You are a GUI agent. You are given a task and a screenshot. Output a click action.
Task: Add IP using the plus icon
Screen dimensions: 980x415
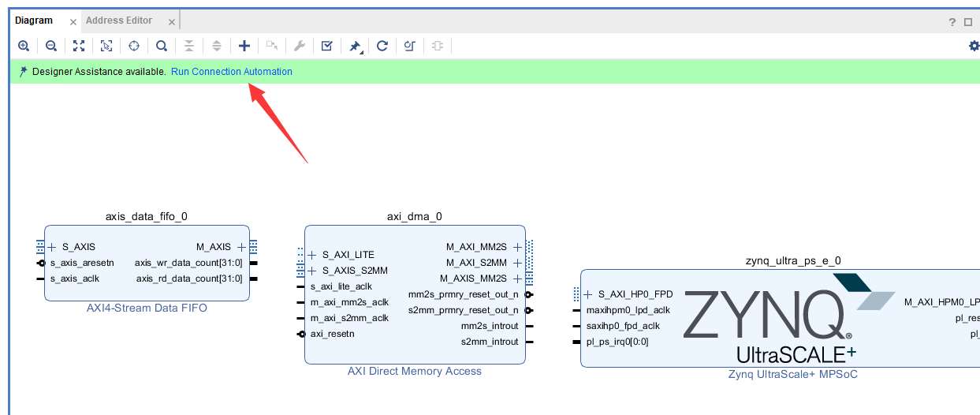(x=244, y=46)
